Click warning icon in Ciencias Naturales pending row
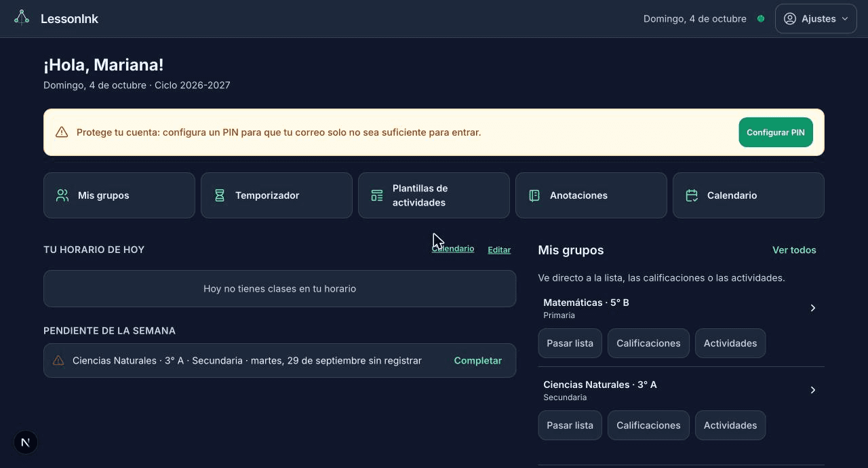The image size is (868, 468). point(58,361)
